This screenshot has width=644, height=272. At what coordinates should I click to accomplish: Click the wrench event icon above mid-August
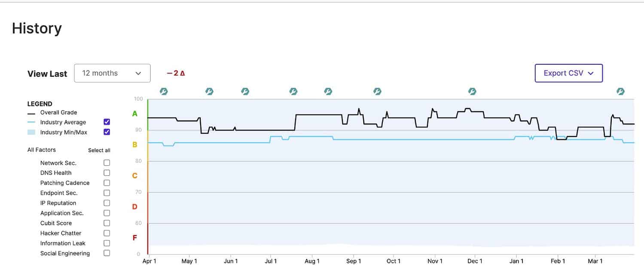click(328, 91)
